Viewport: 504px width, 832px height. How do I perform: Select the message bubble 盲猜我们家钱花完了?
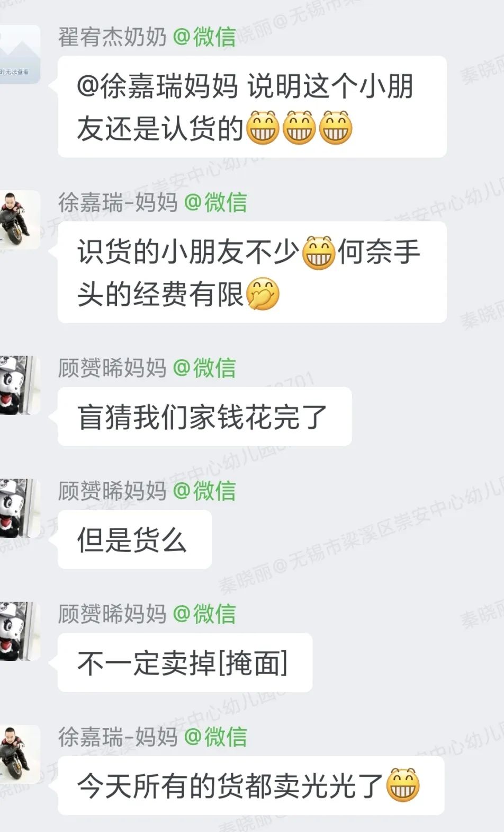pos(204,417)
